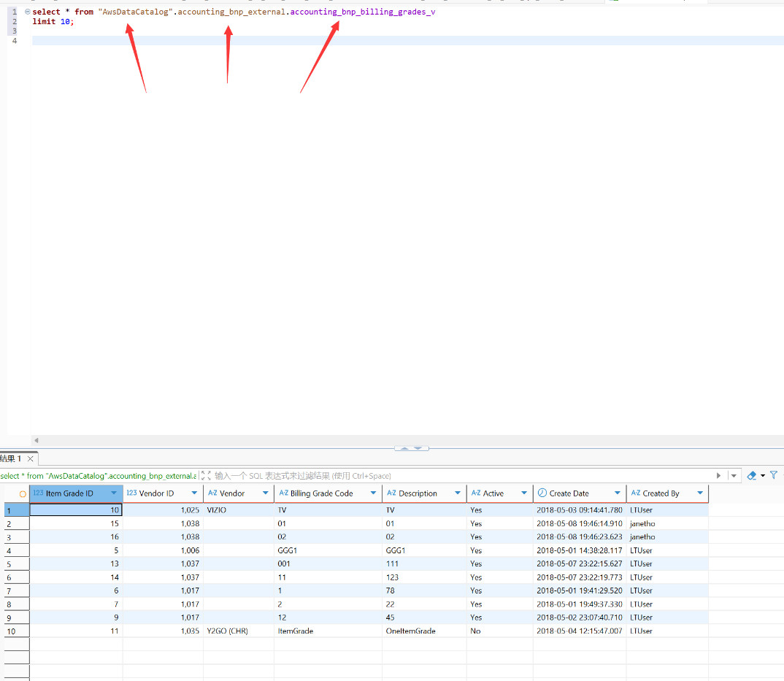The width and height of the screenshot is (784, 681).
Task: Open the Vendor column dropdown arrow
Action: pos(266,493)
